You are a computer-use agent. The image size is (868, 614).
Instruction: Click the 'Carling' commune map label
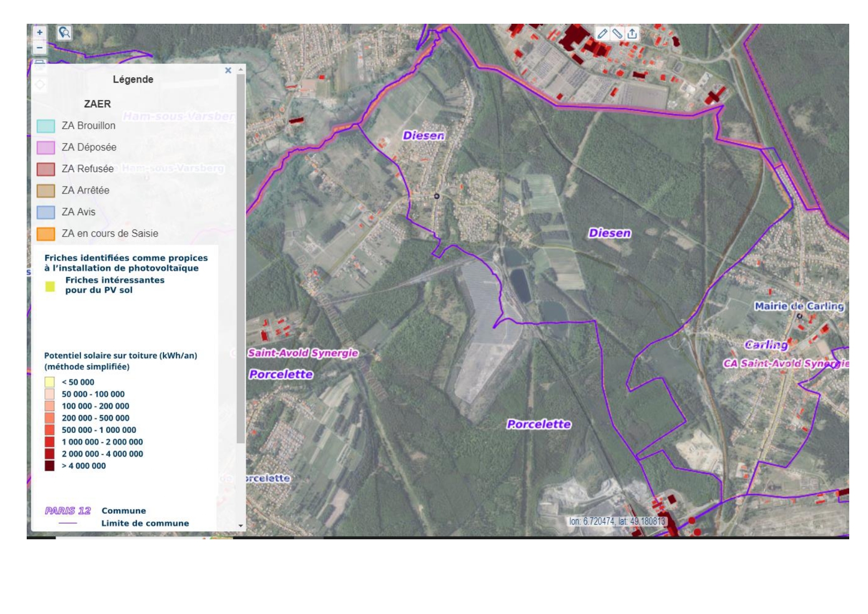click(766, 344)
